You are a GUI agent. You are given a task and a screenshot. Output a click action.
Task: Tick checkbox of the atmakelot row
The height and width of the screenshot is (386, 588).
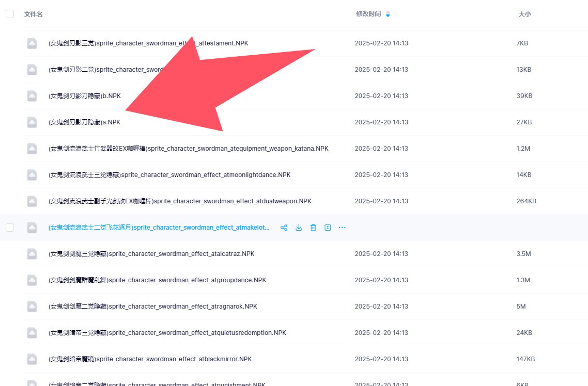[10, 228]
